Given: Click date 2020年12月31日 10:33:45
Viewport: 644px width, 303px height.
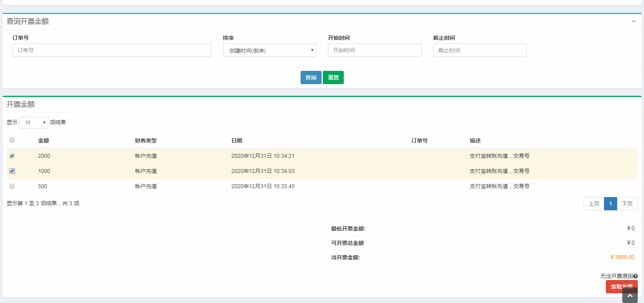Looking at the screenshot, I should [263, 186].
